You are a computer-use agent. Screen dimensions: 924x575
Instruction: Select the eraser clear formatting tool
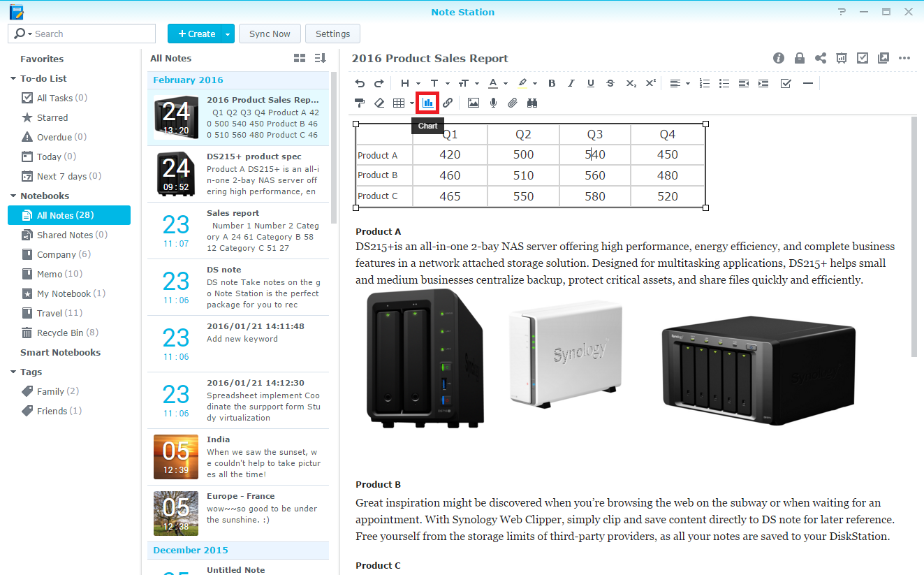pyautogui.click(x=379, y=103)
